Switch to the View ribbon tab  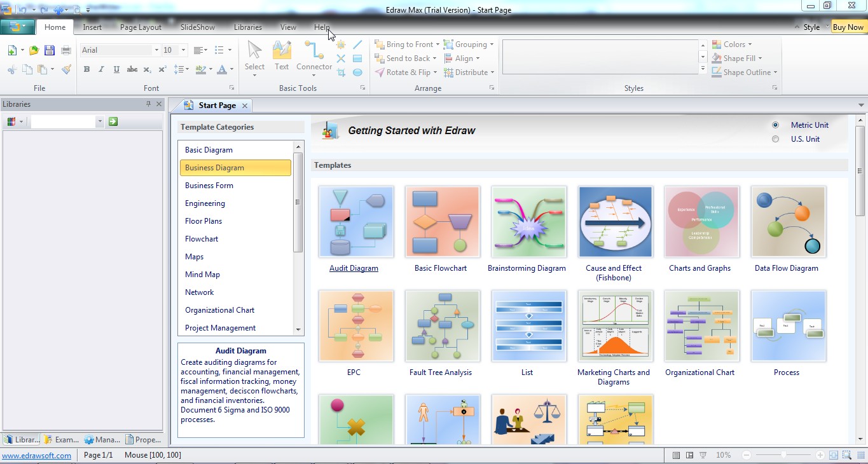click(289, 27)
